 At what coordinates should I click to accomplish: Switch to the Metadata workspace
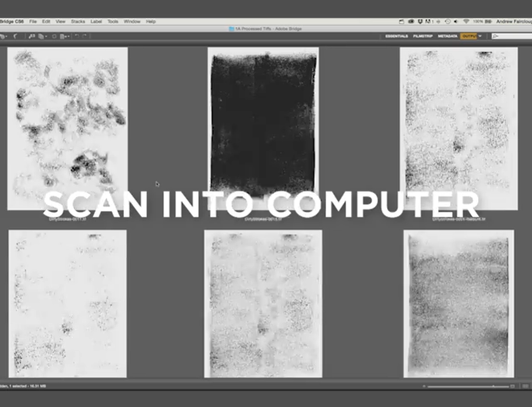(x=448, y=36)
